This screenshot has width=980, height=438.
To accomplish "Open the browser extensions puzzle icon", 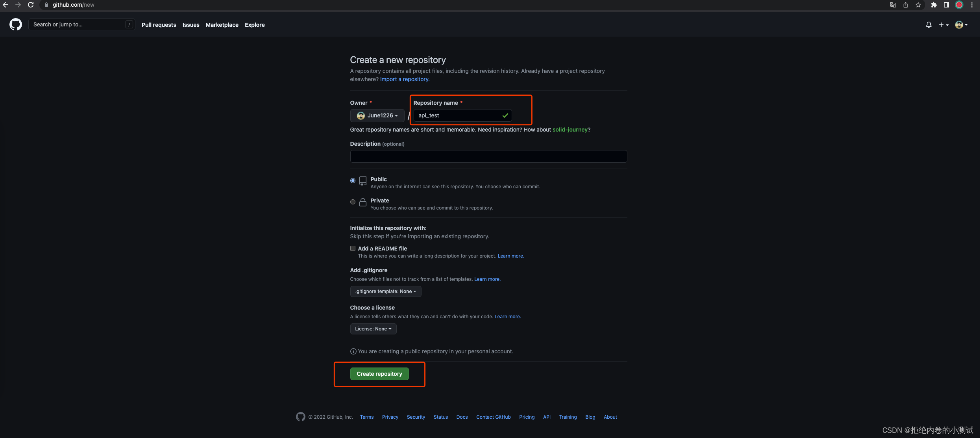I will click(934, 5).
